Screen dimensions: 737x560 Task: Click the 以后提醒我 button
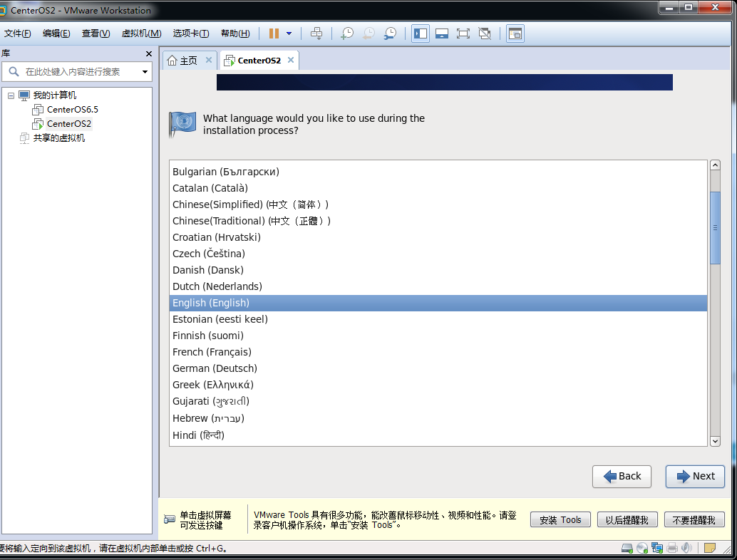point(627,519)
